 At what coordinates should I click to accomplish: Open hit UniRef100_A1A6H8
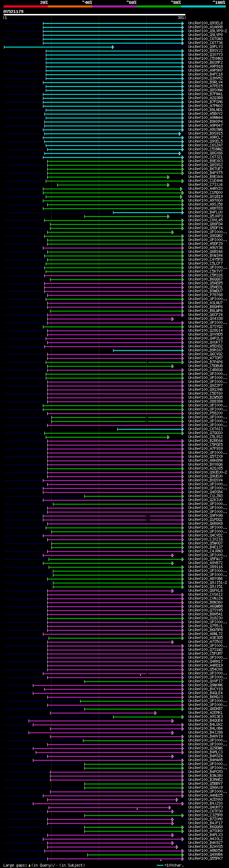point(205,27)
